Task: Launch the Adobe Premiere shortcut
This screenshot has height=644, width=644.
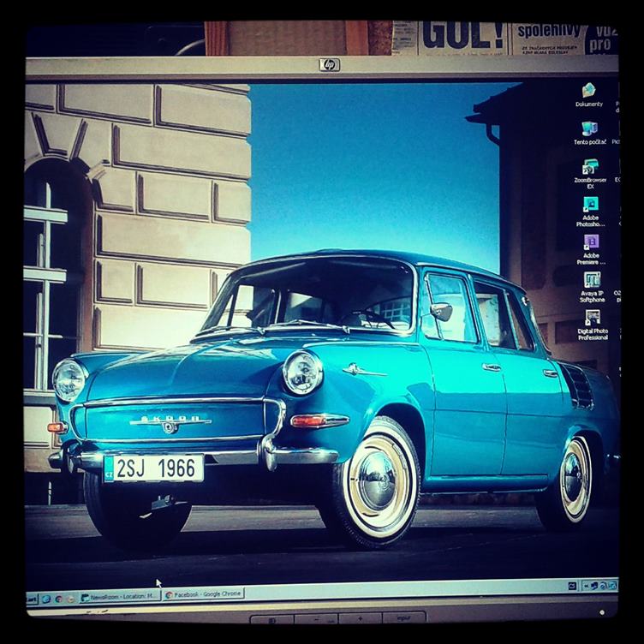Action: pyautogui.click(x=591, y=249)
